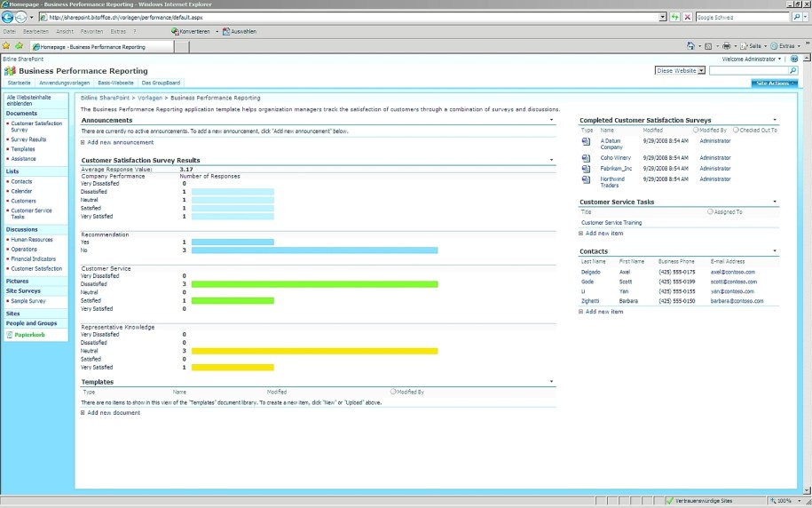Viewport: 812px width, 508px height.
Task: Open the Favorites Center star icon
Action: 6,46
